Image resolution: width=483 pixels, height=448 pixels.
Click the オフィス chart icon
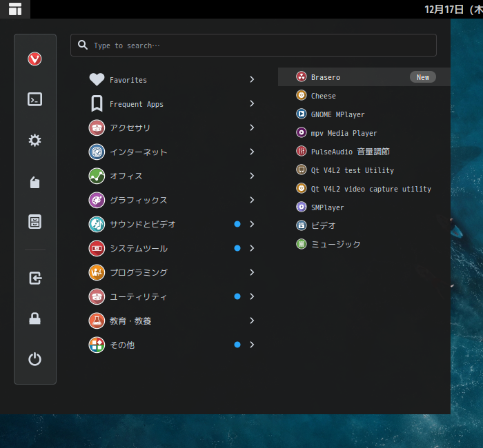point(97,176)
